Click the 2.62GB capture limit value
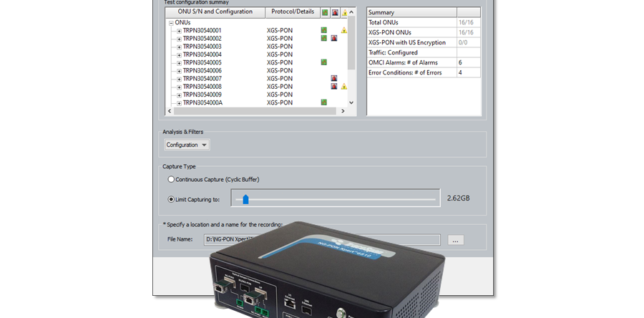The width and height of the screenshot is (644, 318). click(459, 198)
